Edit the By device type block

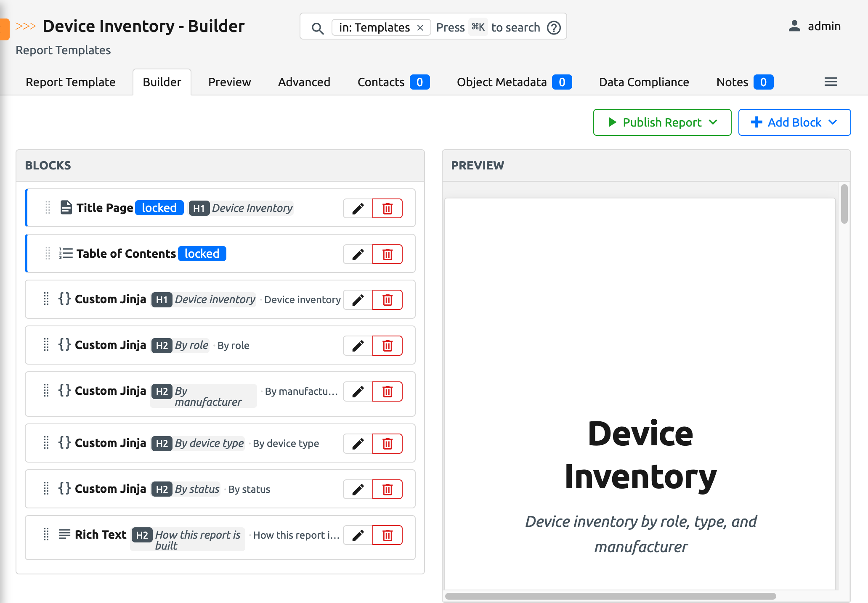(358, 444)
